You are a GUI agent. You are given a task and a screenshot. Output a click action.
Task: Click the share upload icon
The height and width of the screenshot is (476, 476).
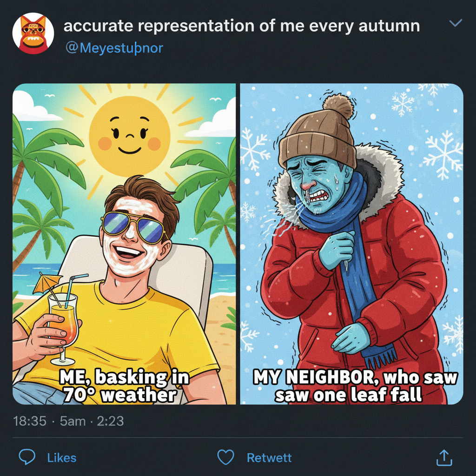tap(444, 458)
